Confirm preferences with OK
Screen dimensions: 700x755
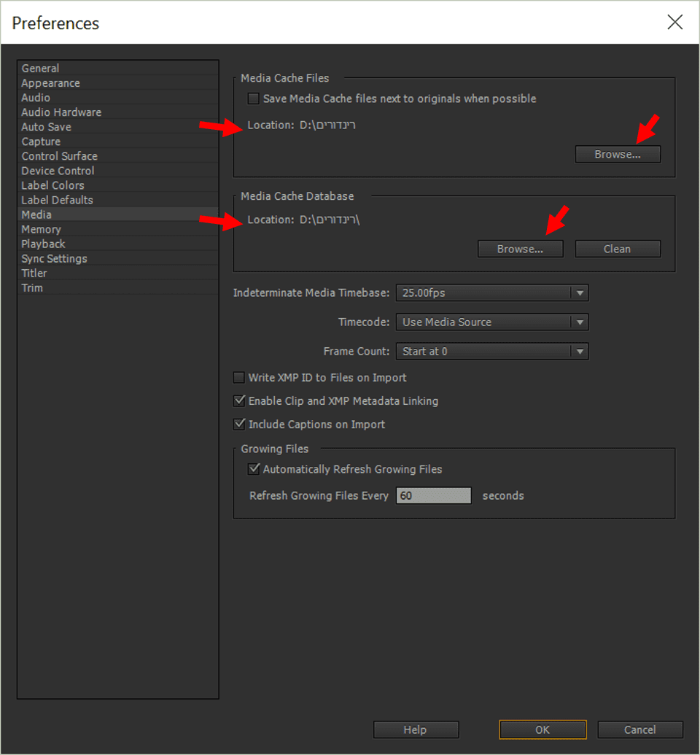point(542,729)
